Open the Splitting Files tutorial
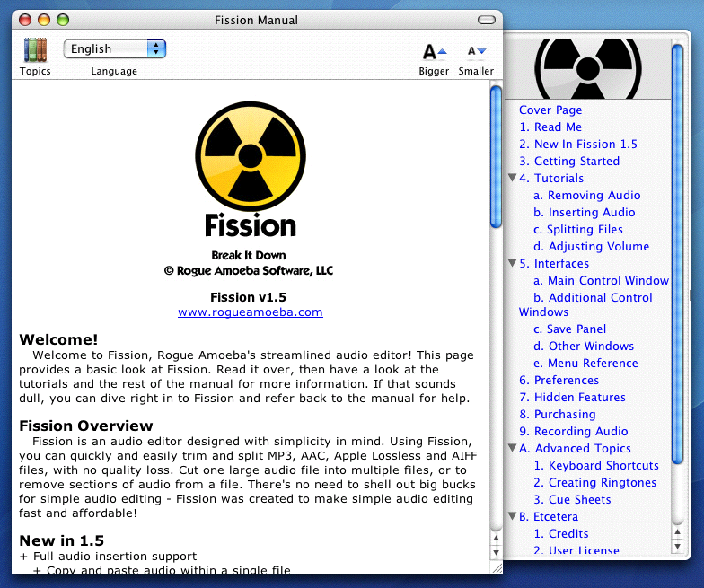The height and width of the screenshot is (588, 704). 578,230
